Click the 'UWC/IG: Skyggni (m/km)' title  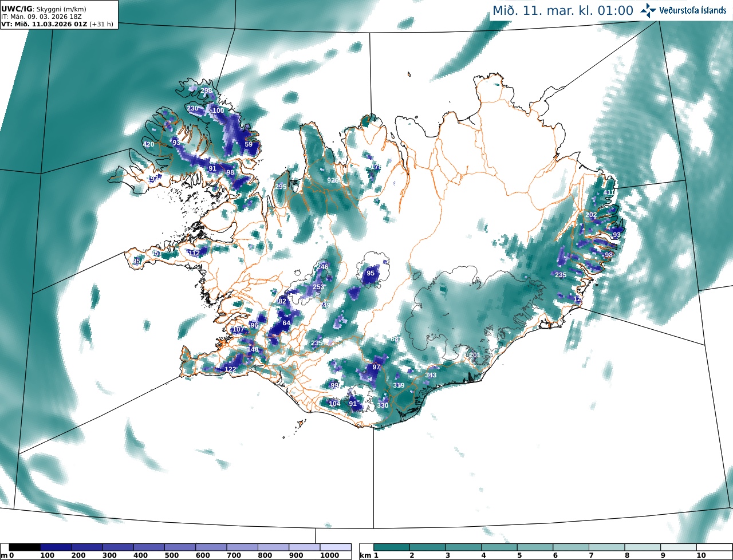pyautogui.click(x=44, y=9)
